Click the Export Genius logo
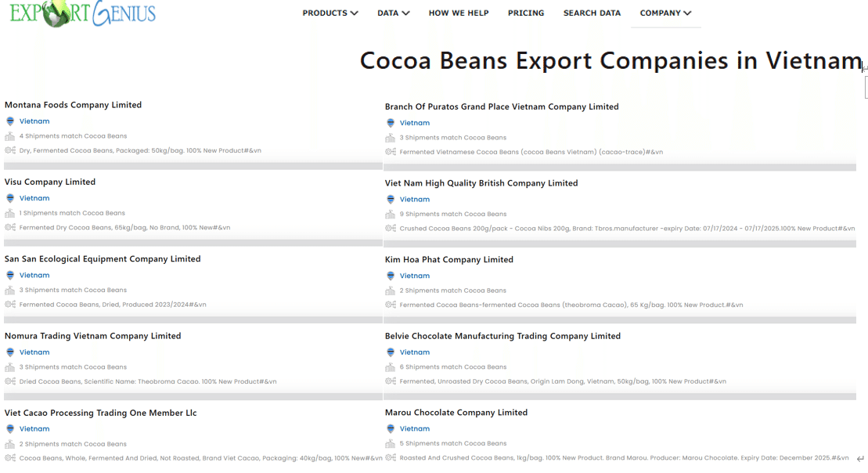This screenshot has width=868, height=473. click(x=82, y=13)
